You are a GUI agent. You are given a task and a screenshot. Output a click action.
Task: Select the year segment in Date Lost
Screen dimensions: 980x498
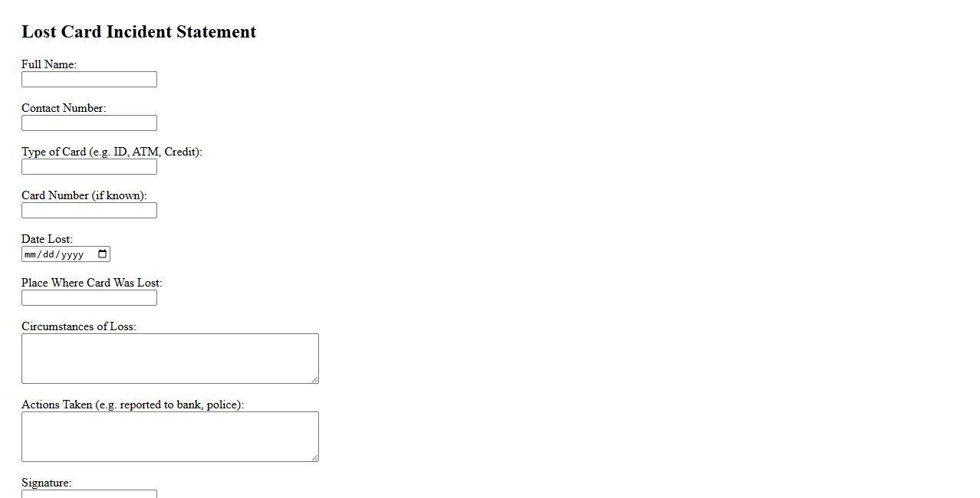pos(72,254)
